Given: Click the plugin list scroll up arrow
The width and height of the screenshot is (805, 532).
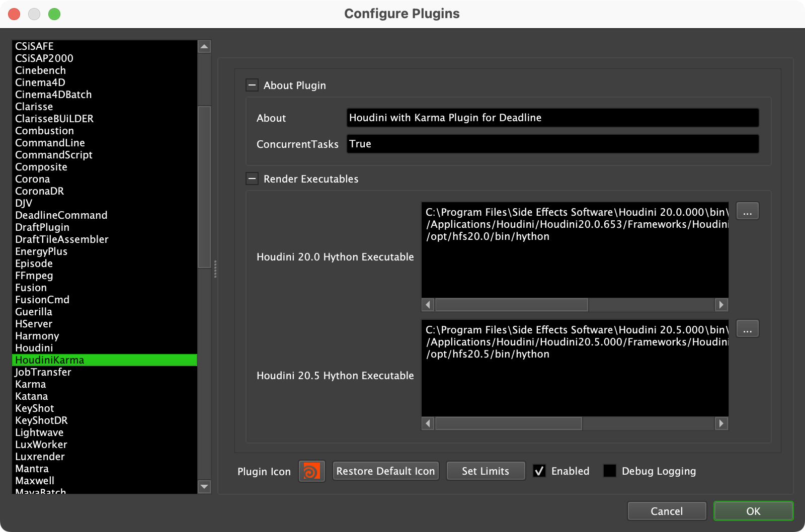Looking at the screenshot, I should pyautogui.click(x=204, y=47).
